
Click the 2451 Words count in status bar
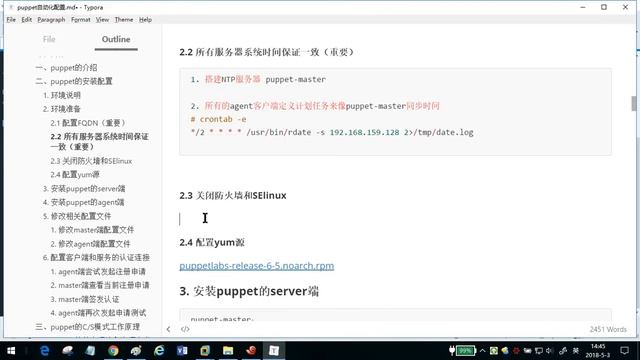(x=608, y=329)
